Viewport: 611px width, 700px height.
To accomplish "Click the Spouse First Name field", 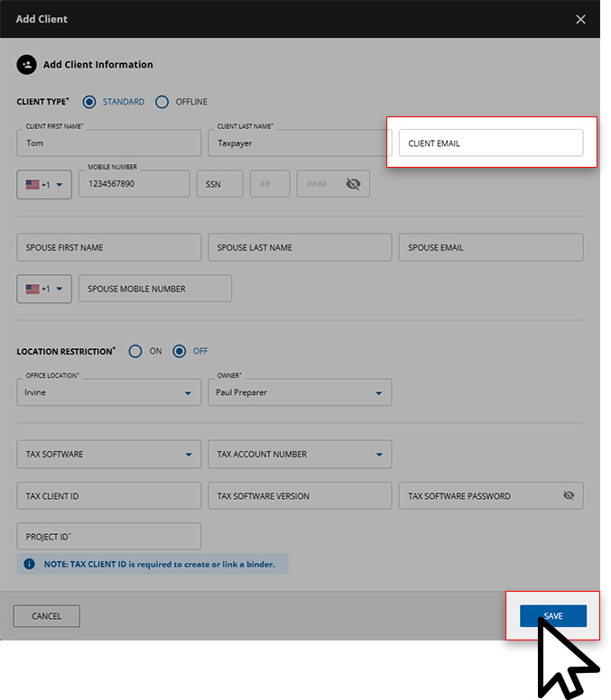I will click(x=109, y=247).
